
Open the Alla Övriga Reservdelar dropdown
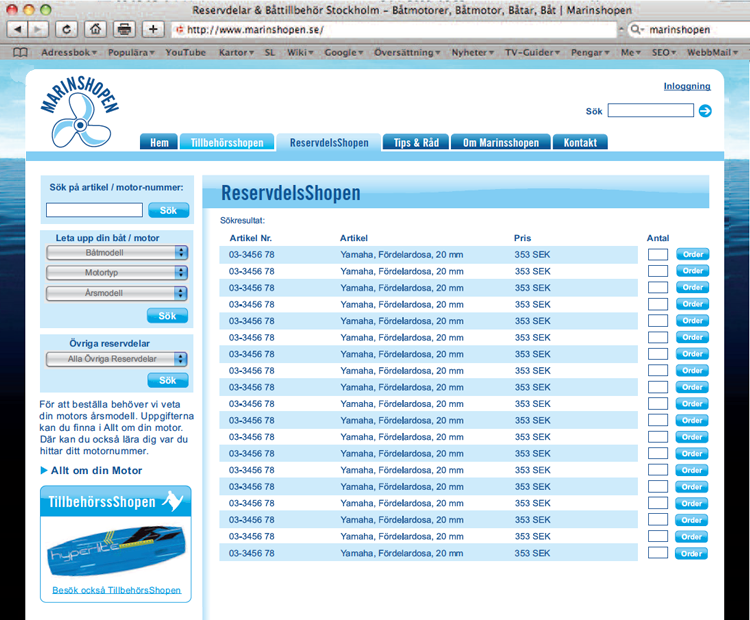pos(117,359)
